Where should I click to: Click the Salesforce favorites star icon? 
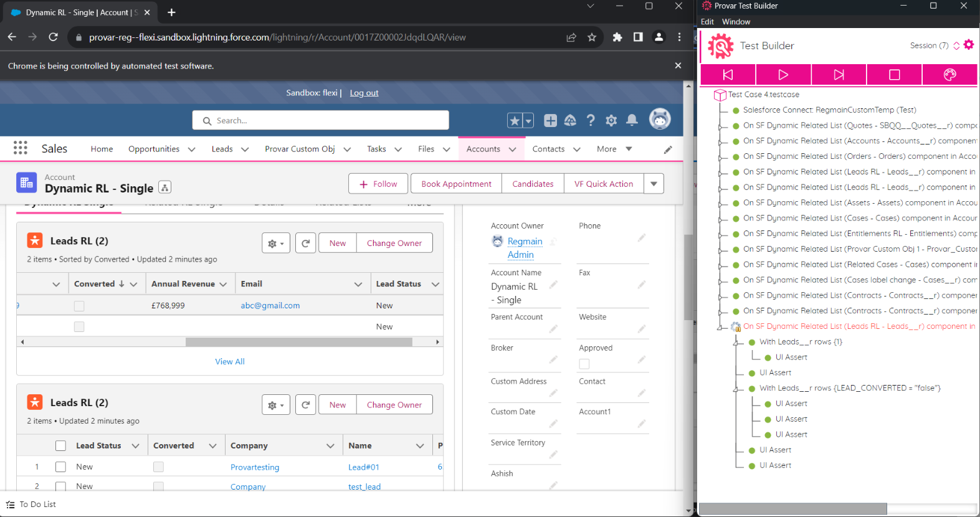tap(515, 120)
